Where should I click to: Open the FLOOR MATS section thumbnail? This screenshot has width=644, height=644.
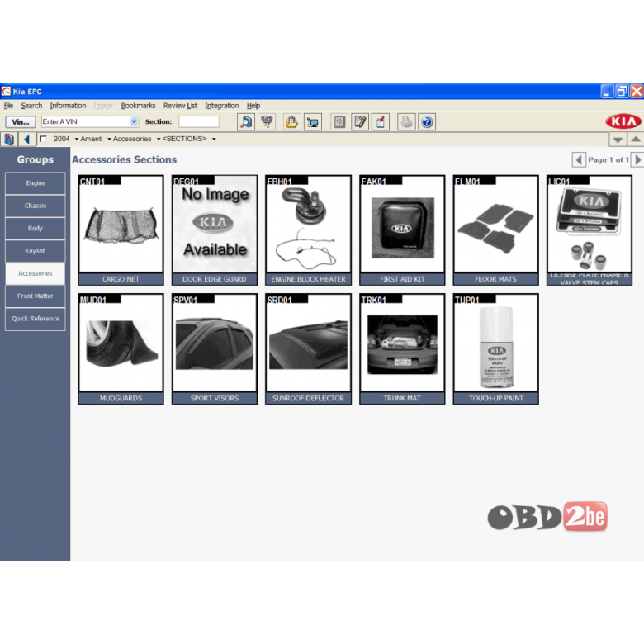495,230
